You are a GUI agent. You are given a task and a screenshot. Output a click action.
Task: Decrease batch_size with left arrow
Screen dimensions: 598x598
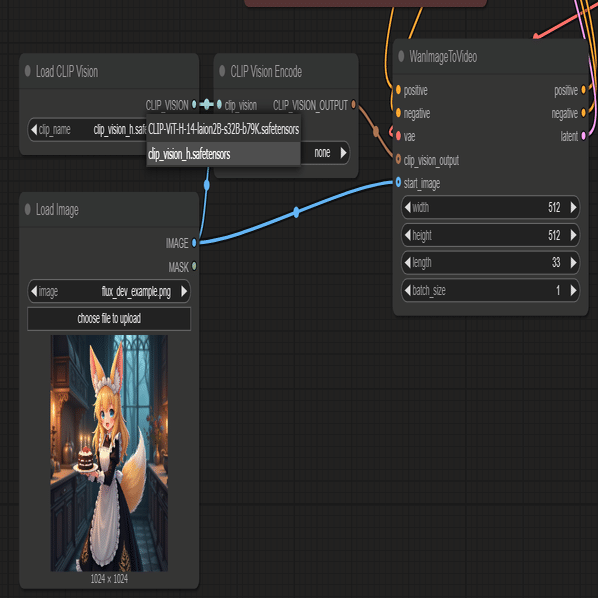[x=408, y=290]
